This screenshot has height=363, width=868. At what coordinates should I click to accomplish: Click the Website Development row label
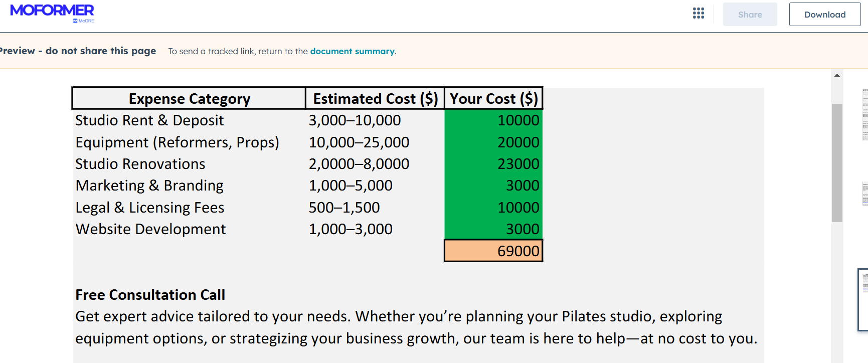(150, 229)
